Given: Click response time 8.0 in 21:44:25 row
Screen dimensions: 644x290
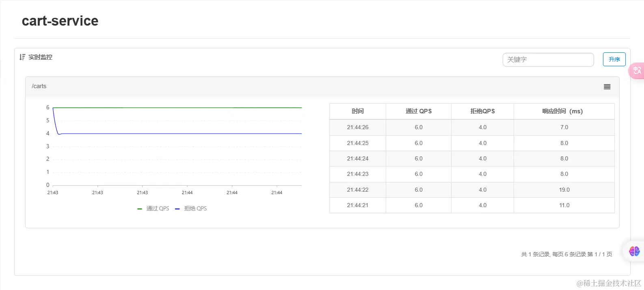Looking at the screenshot, I should tap(564, 143).
